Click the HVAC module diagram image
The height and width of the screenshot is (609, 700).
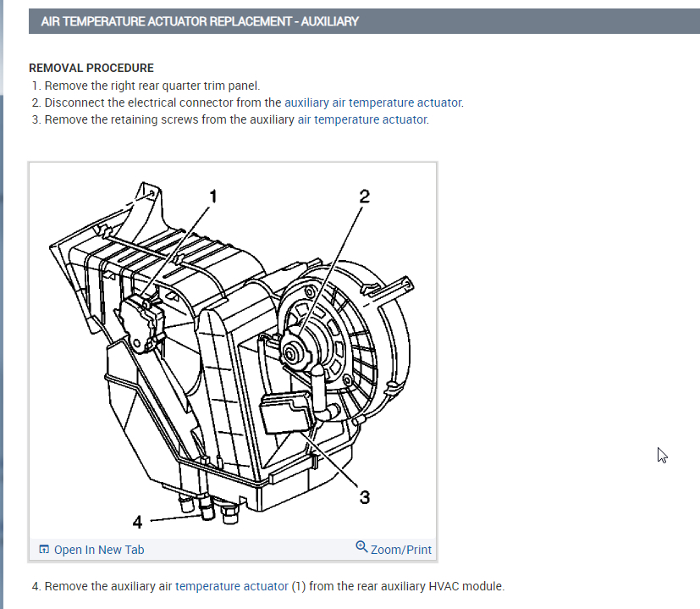tap(232, 351)
